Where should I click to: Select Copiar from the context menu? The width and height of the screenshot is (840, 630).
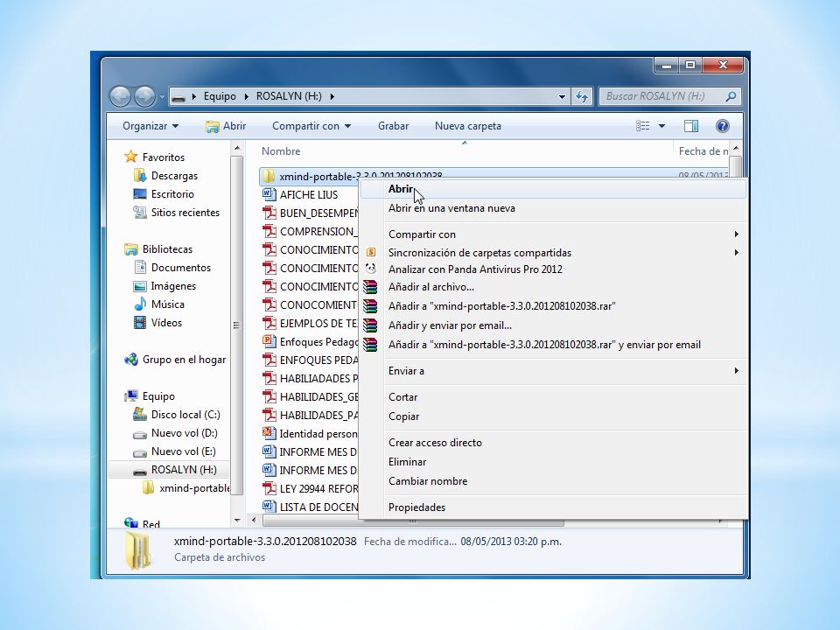pyautogui.click(x=553, y=416)
